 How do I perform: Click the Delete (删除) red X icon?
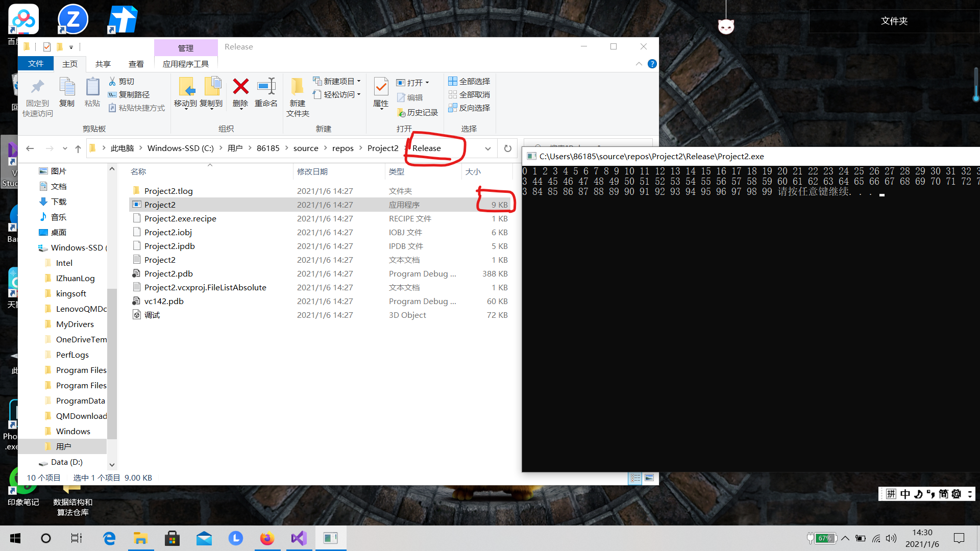pos(240,87)
